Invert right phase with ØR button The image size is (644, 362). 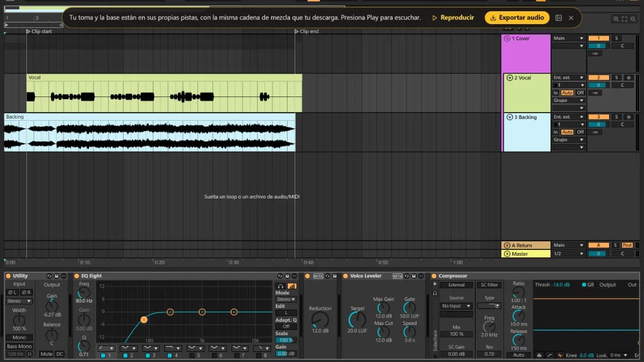26,292
